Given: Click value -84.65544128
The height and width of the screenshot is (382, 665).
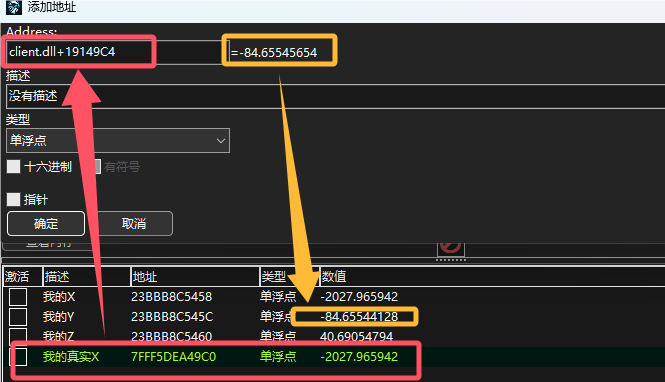Looking at the screenshot, I should click(359, 316).
